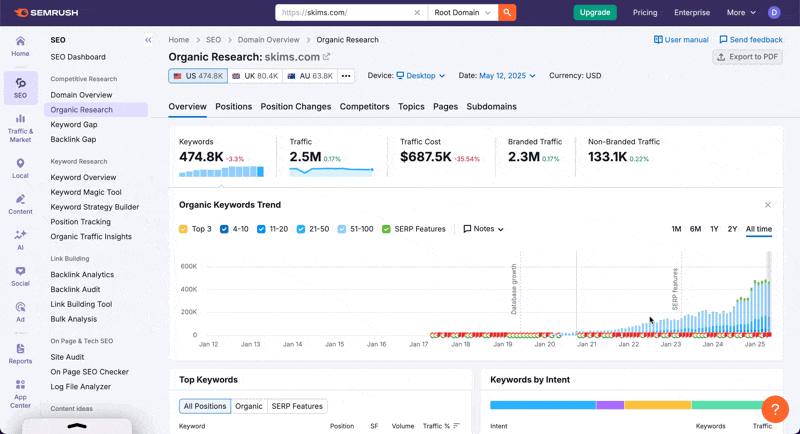The width and height of the screenshot is (800, 434).
Task: Open SEO section in left rail
Action: [20, 88]
